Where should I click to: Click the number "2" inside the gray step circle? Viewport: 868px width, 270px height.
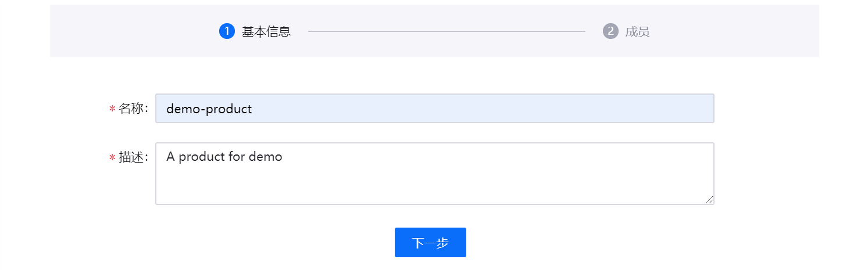click(610, 31)
